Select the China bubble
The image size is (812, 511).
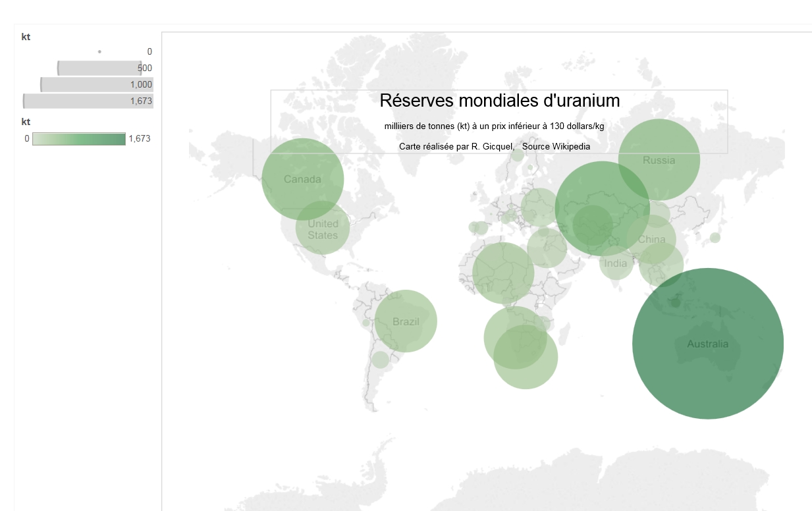click(651, 239)
